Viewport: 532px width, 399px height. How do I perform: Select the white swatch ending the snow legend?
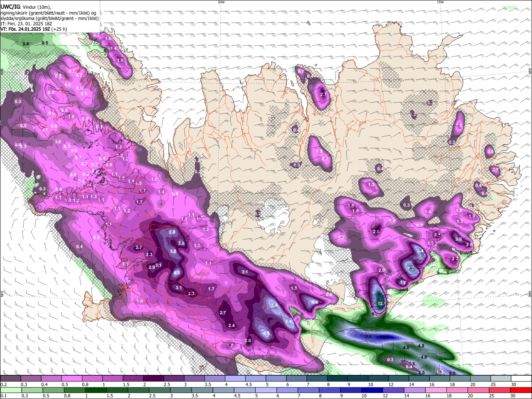(521, 378)
